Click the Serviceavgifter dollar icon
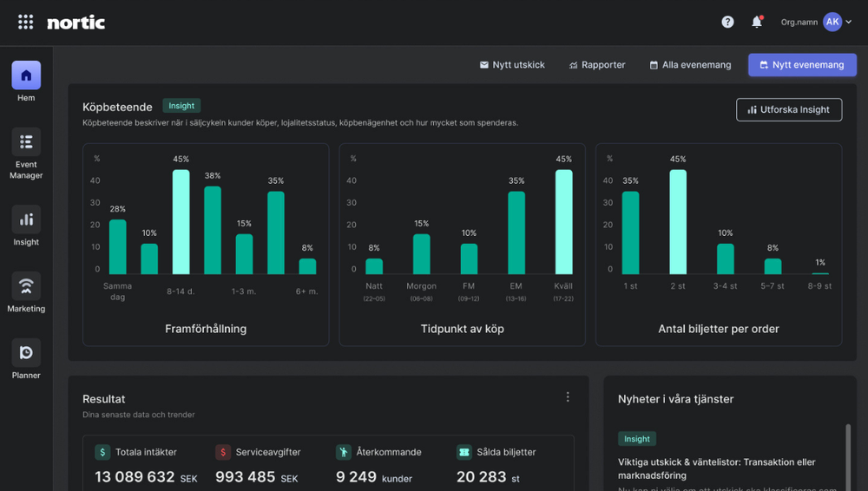 pos(222,452)
